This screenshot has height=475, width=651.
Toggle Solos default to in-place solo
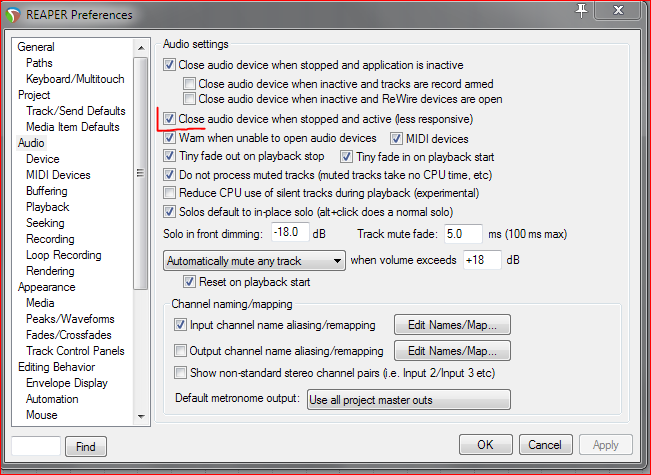pos(169,212)
